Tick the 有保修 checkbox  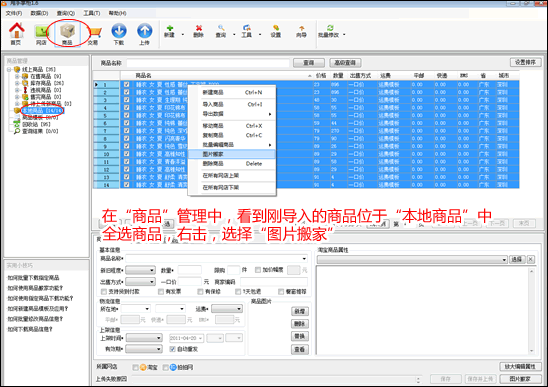[200, 292]
